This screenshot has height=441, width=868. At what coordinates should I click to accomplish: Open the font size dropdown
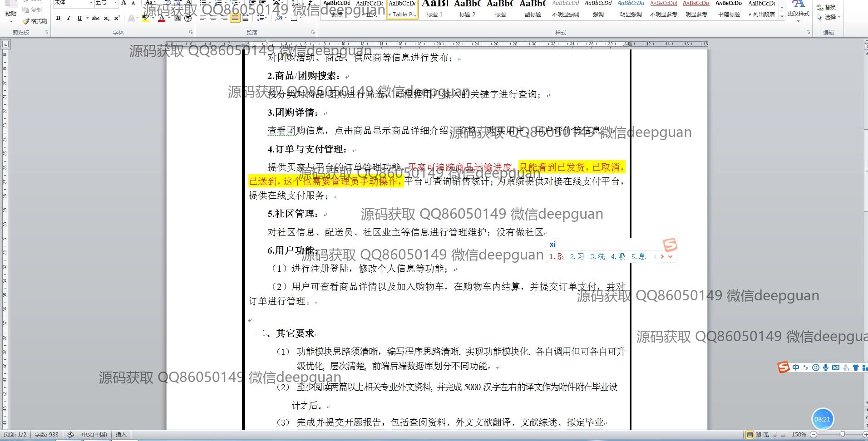(x=115, y=3)
